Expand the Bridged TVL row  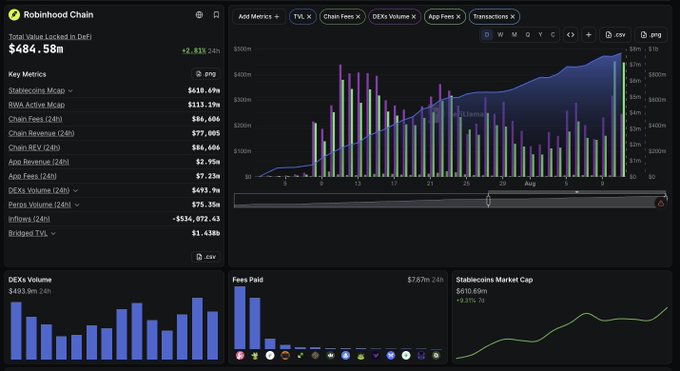53,233
